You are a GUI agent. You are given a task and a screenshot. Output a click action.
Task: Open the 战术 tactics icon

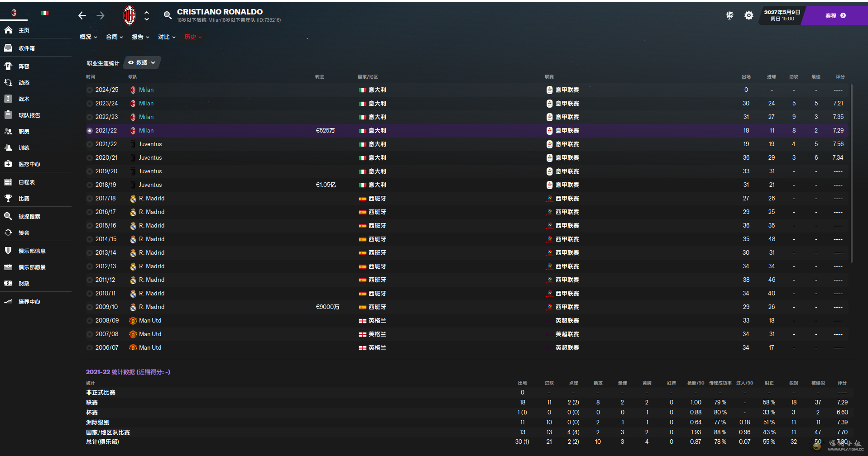pos(8,99)
